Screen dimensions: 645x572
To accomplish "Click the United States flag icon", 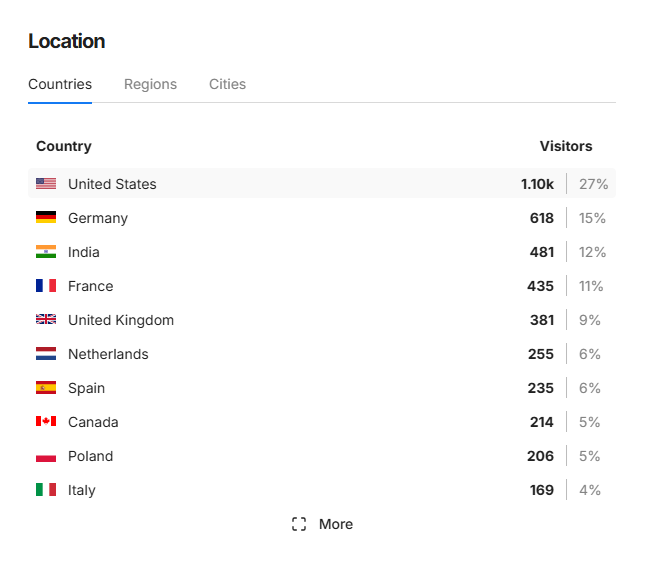I will [x=46, y=184].
